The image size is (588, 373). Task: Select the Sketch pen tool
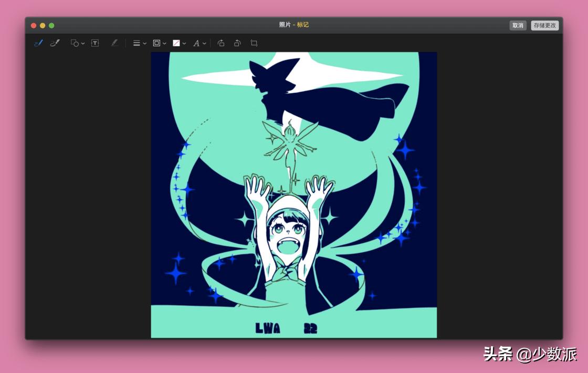click(38, 43)
